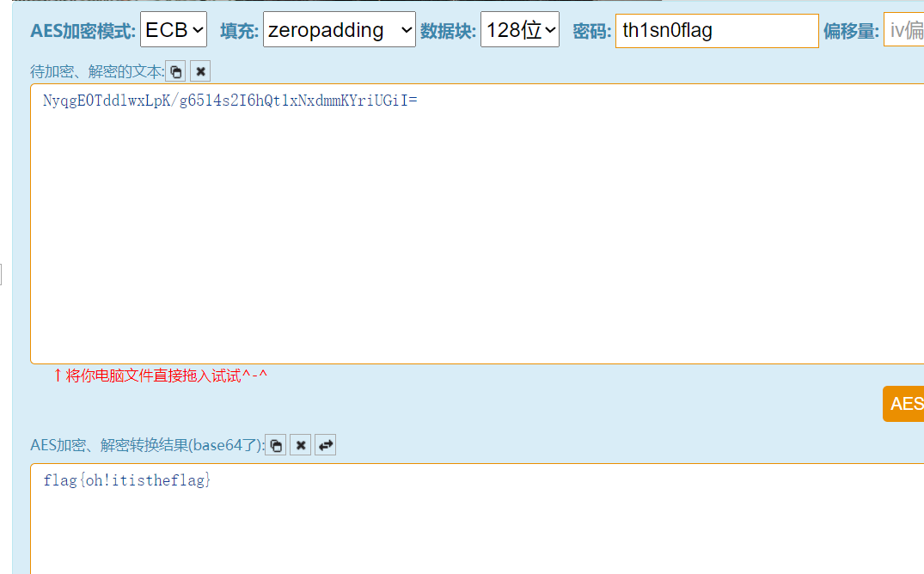Click the 待加密、解密的文本 label
924x574 pixels.
(x=97, y=72)
